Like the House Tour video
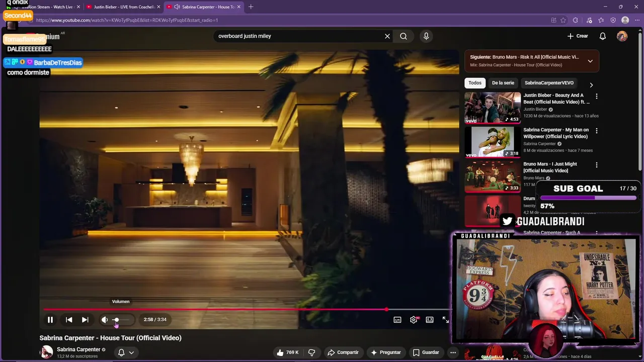Viewport: 644px width, 362px height. [287, 352]
